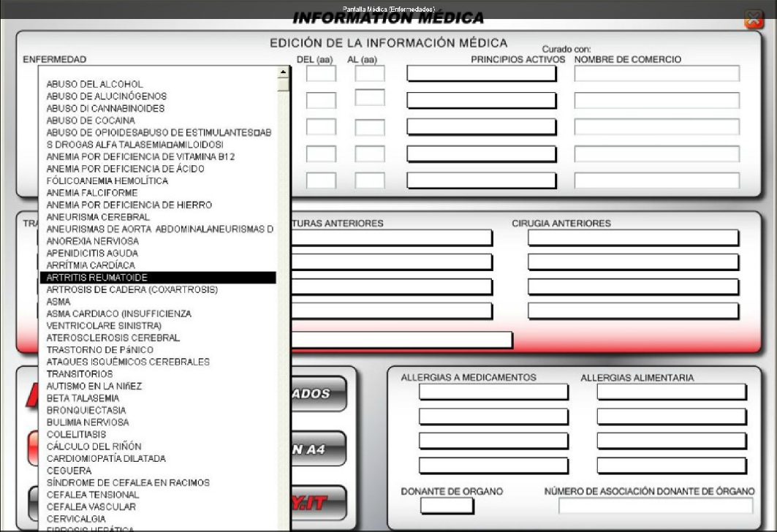Select AUTISMO EN LA NIÑEZ entry
The image size is (777, 532).
tap(94, 386)
